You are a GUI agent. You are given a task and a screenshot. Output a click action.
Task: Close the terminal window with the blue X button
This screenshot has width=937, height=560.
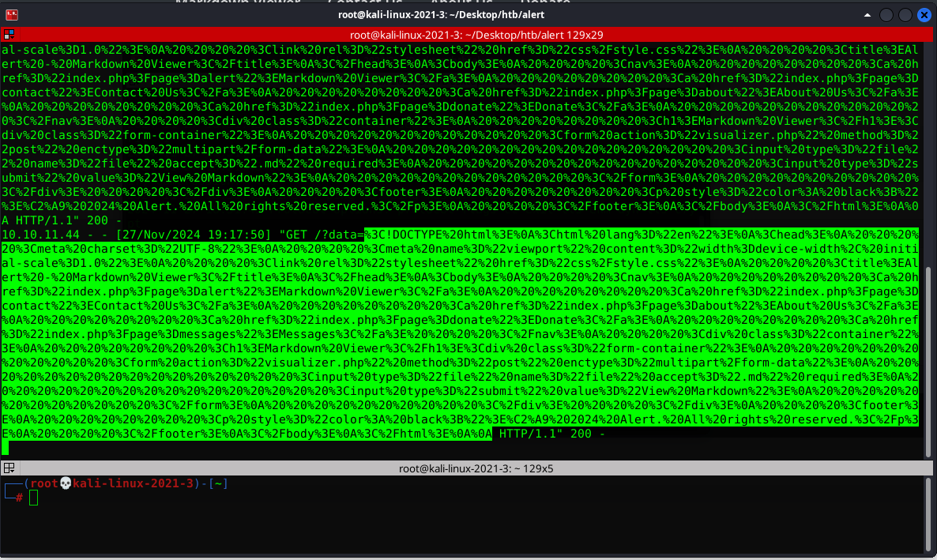[924, 15]
